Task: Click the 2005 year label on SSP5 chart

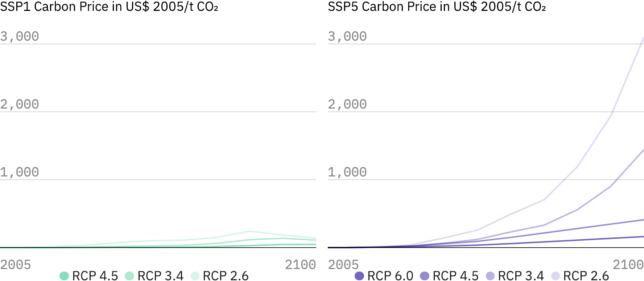Action: [x=343, y=265]
